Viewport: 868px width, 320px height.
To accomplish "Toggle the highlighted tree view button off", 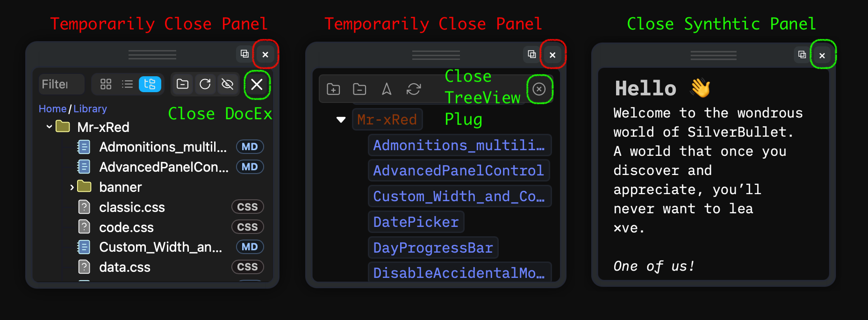I will point(150,84).
